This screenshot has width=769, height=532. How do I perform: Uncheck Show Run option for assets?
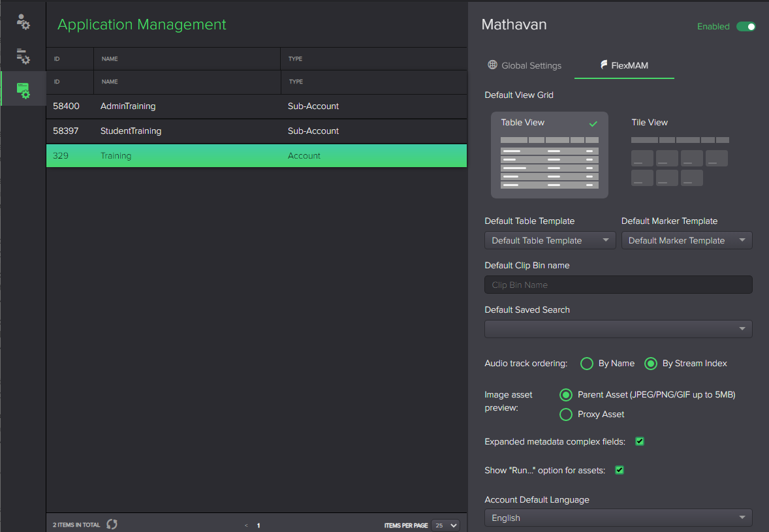[x=618, y=470]
